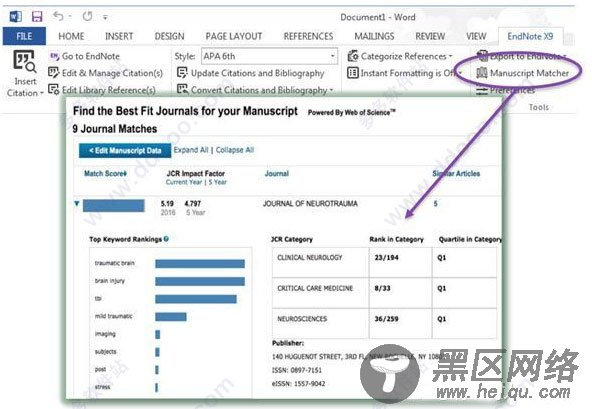Click the Manuscript Matcher book icon
The image size is (592, 409).
click(x=482, y=73)
